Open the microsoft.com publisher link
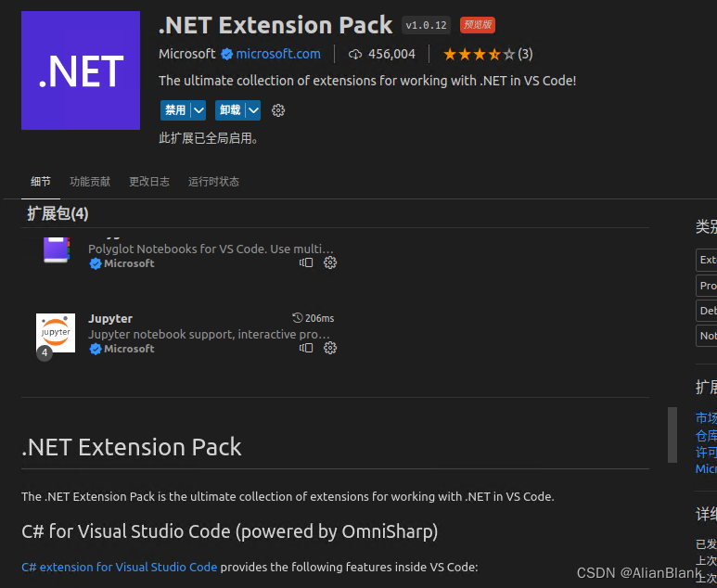This screenshot has width=717, height=588. 278,54
